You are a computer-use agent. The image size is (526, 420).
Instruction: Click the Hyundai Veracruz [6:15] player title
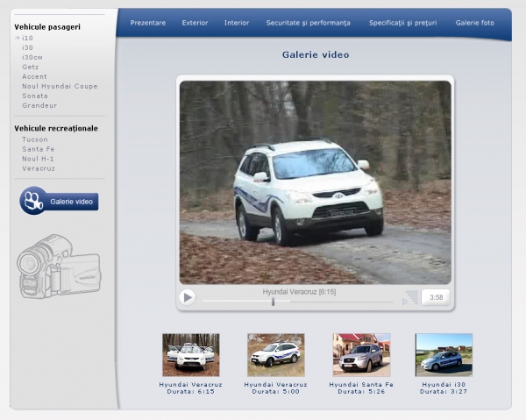tap(299, 292)
